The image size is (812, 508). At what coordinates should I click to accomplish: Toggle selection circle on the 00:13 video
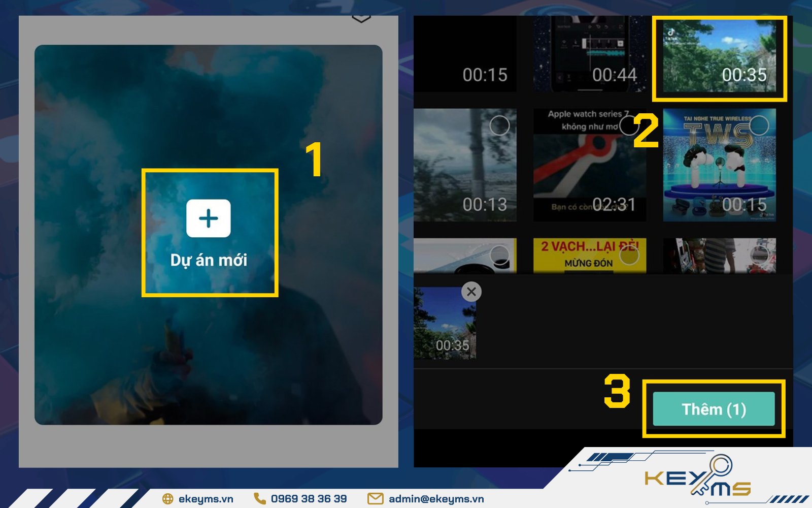point(499,125)
